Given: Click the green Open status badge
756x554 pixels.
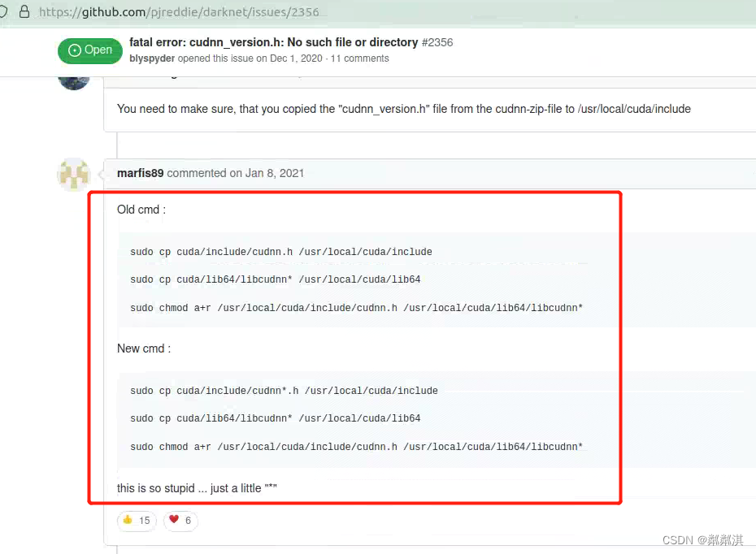Looking at the screenshot, I should (89, 50).
